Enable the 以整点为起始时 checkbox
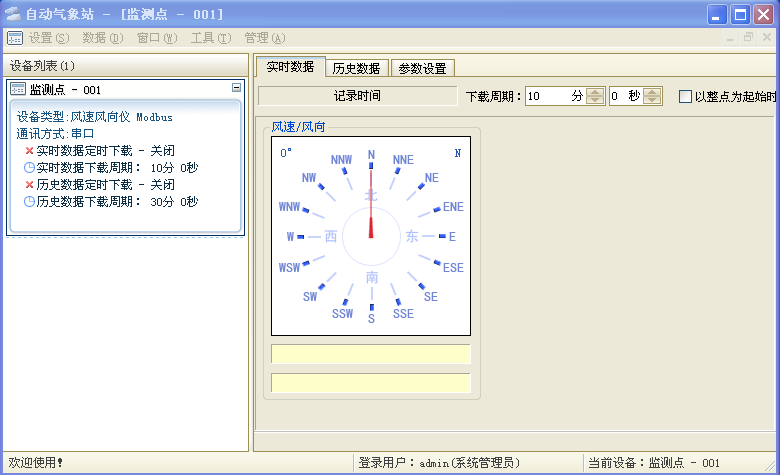The image size is (780, 475). point(685,97)
